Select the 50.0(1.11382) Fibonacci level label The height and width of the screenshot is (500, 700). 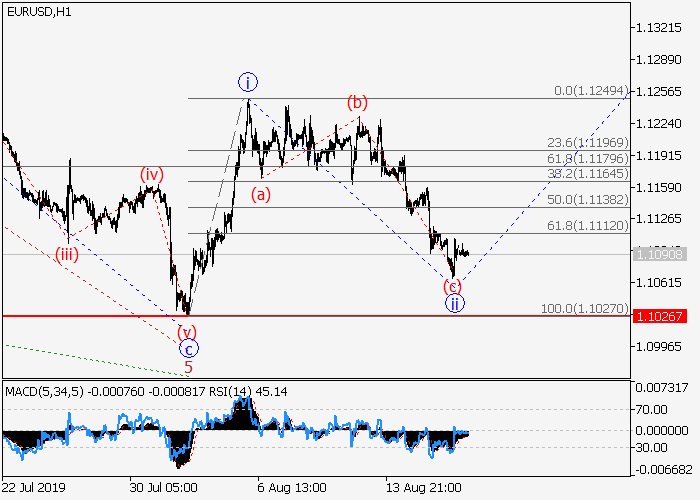pyautogui.click(x=587, y=199)
